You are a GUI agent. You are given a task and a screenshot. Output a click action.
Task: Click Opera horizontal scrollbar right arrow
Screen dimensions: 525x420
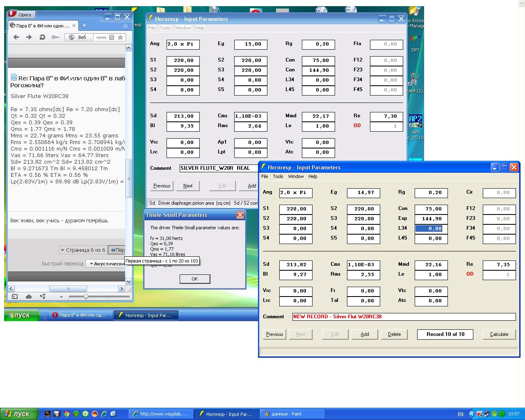(x=121, y=289)
